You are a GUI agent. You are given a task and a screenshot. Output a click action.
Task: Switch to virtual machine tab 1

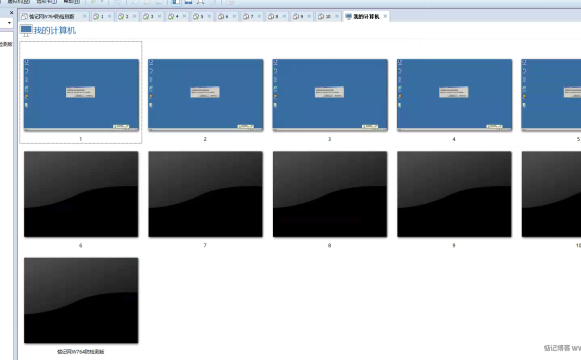(99, 16)
